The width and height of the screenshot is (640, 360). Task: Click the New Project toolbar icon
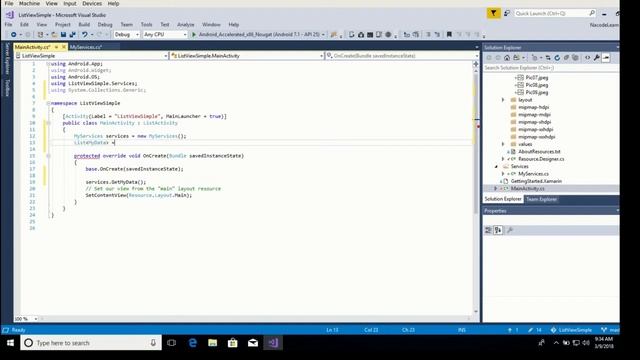click(x=40, y=35)
